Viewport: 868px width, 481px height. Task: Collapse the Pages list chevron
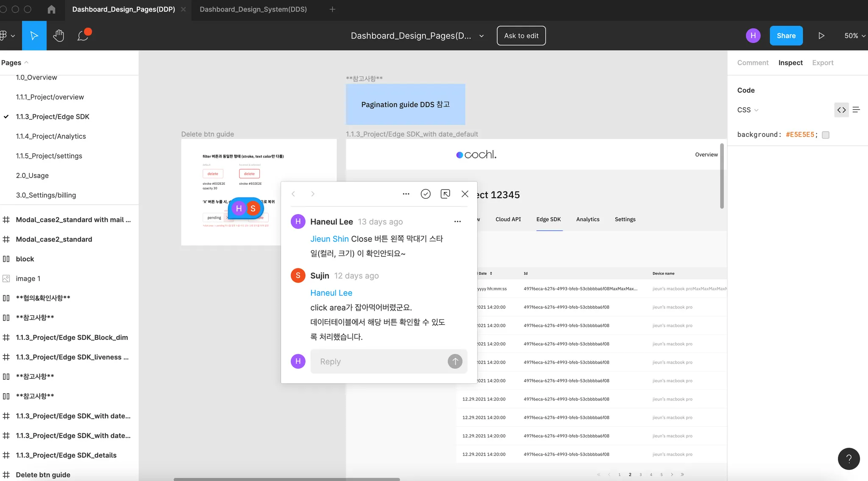26,62
